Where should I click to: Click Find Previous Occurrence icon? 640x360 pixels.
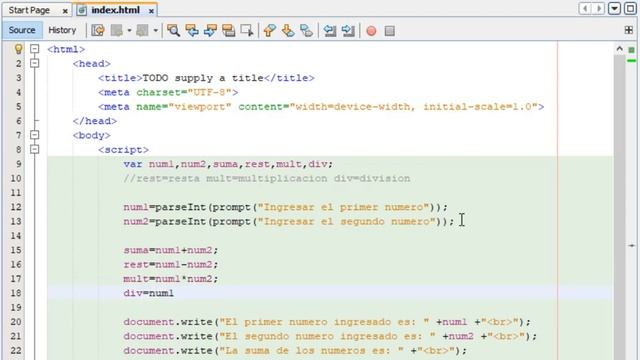pyautogui.click(x=192, y=31)
